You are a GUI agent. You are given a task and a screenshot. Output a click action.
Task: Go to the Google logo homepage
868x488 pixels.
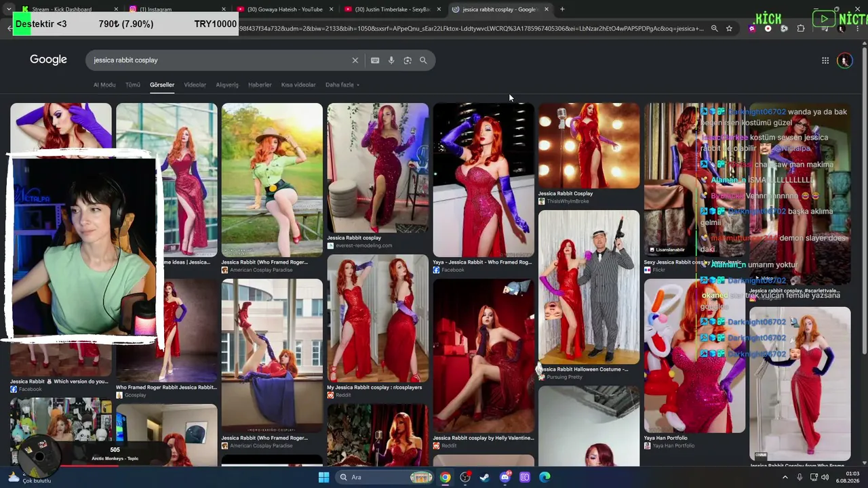[x=48, y=60]
